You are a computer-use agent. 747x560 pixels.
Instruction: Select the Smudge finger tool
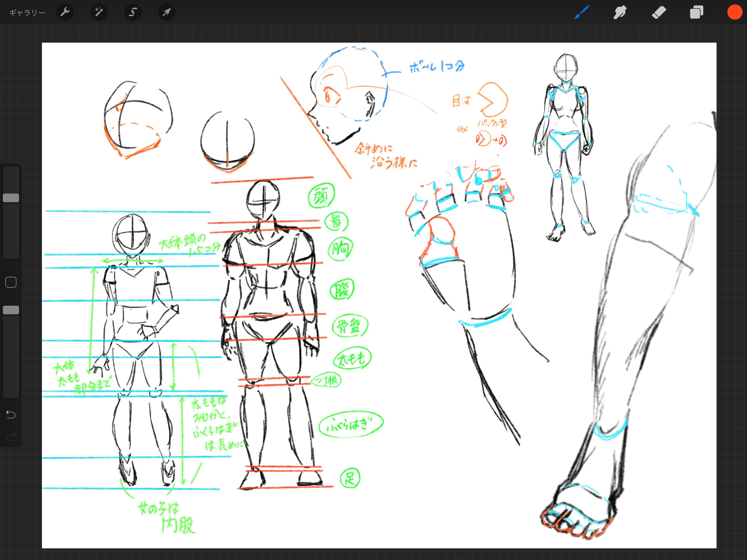[620, 13]
